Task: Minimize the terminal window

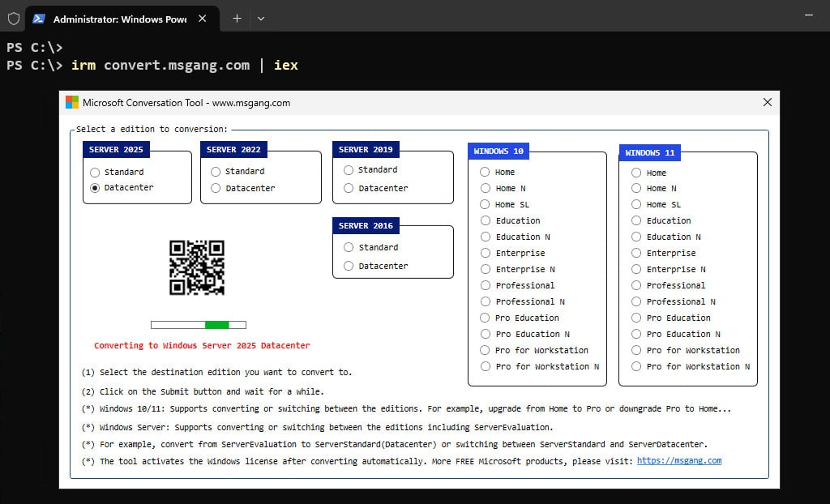Action: [x=809, y=16]
